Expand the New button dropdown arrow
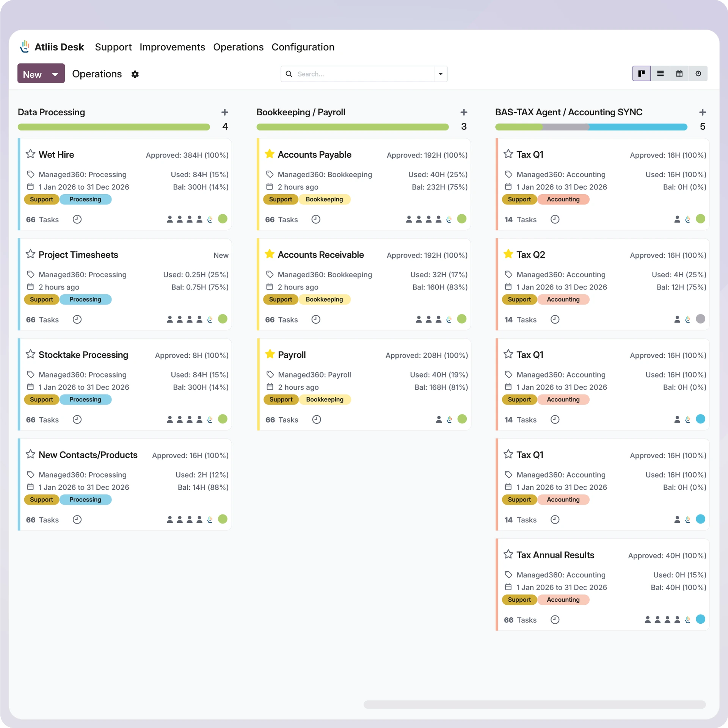 pos(55,74)
